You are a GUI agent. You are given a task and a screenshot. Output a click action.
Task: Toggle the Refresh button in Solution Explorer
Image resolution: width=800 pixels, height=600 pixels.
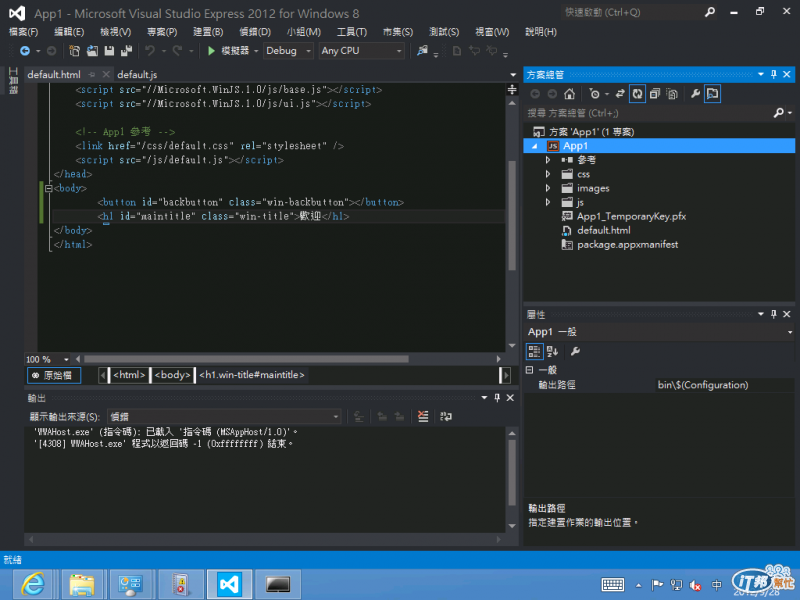pyautogui.click(x=637, y=94)
